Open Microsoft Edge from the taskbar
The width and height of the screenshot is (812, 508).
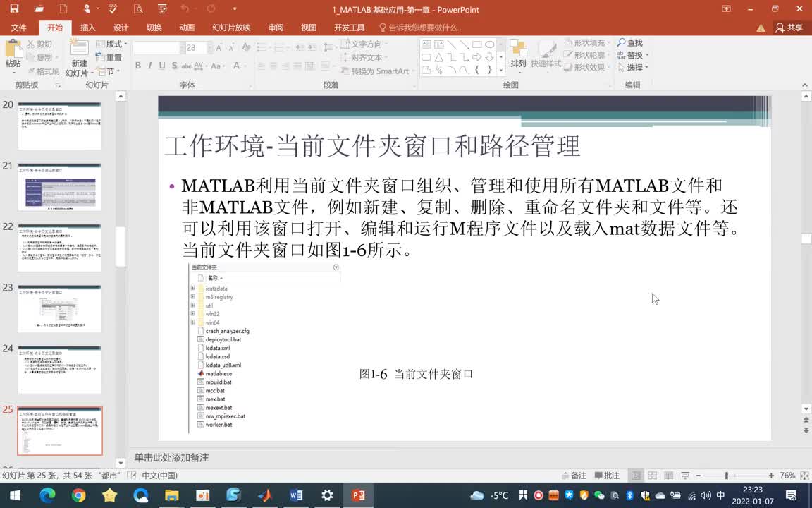click(x=47, y=495)
